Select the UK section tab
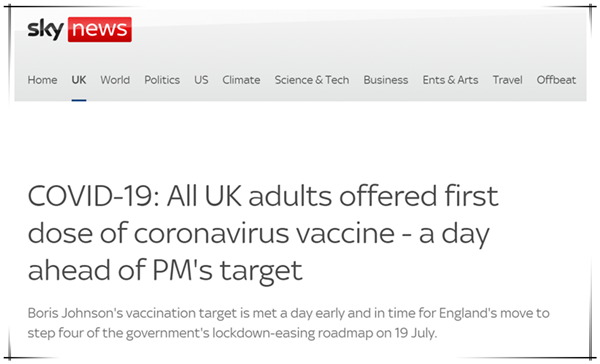600x364 pixels. [x=79, y=80]
